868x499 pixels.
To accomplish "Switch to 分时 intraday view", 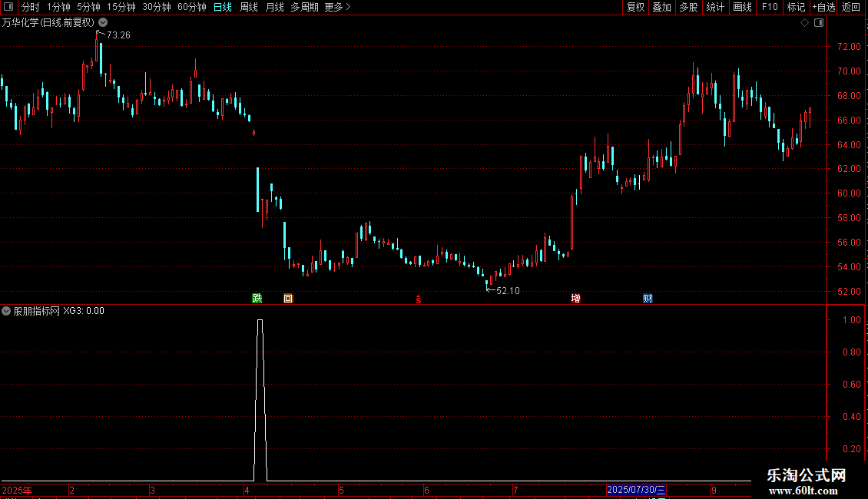I will (x=31, y=7).
